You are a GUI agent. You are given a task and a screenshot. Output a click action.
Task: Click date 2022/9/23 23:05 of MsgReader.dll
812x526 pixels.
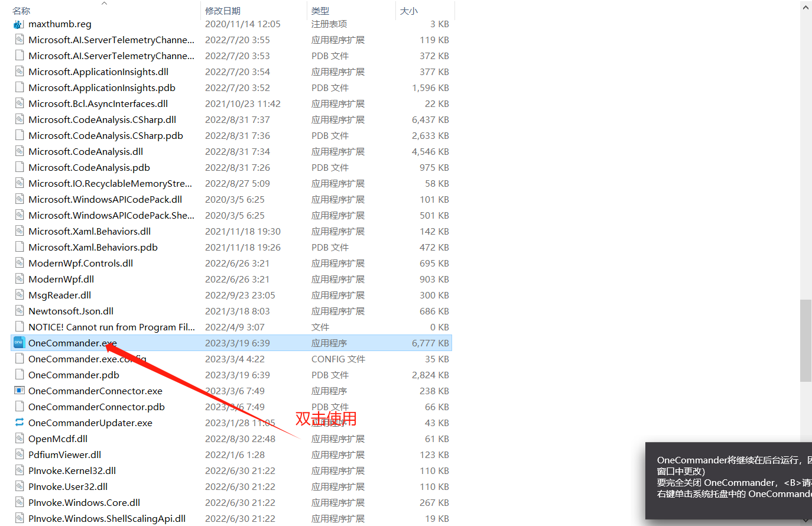pos(240,295)
